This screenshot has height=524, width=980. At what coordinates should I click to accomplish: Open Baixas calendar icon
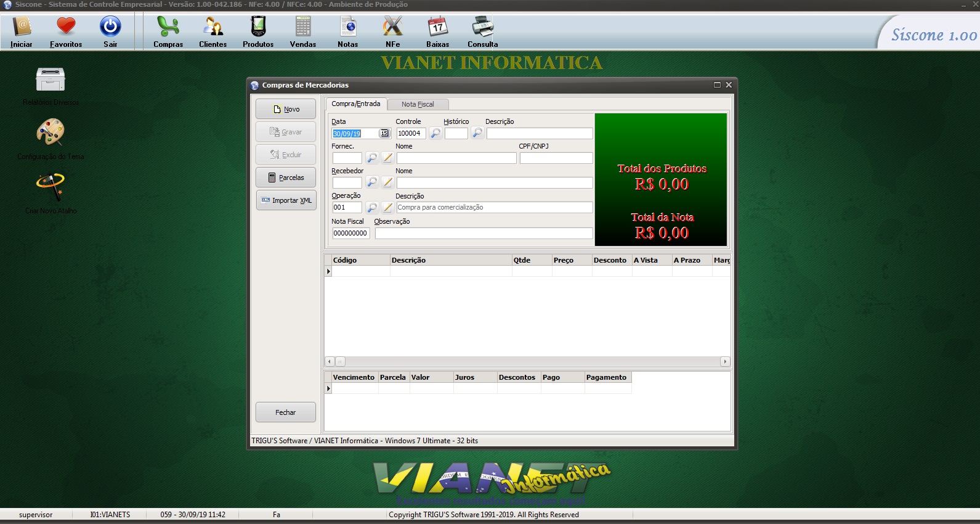click(x=438, y=31)
